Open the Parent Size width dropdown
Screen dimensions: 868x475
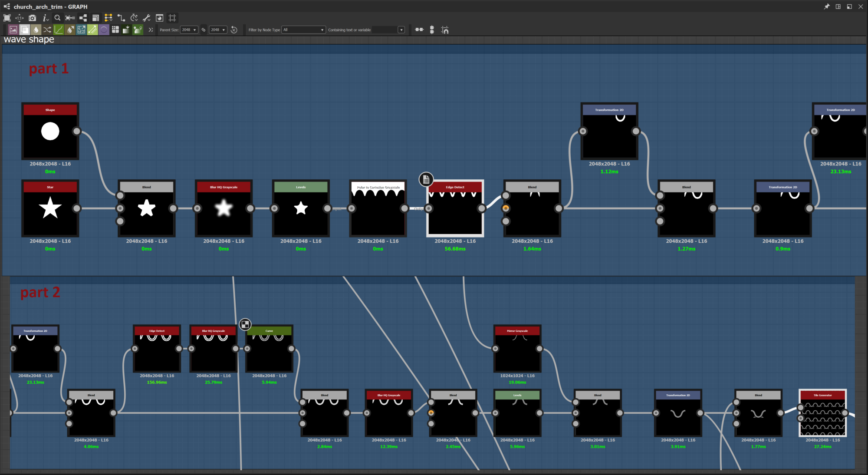(189, 30)
